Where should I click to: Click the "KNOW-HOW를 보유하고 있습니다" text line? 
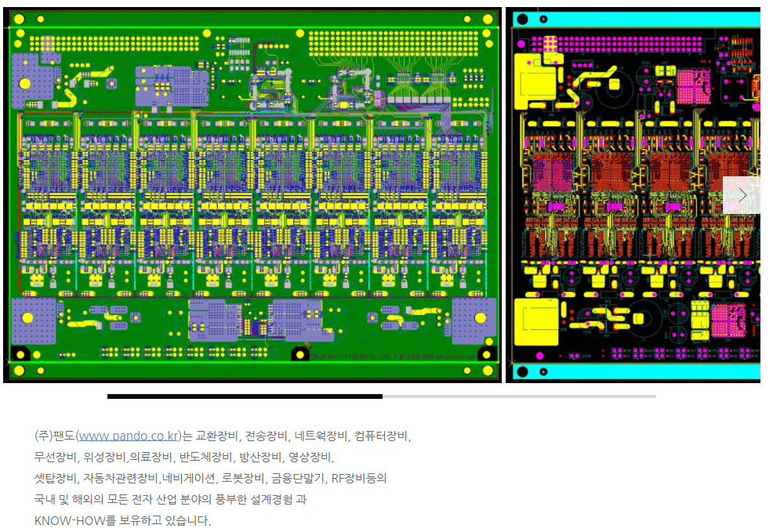(122, 520)
